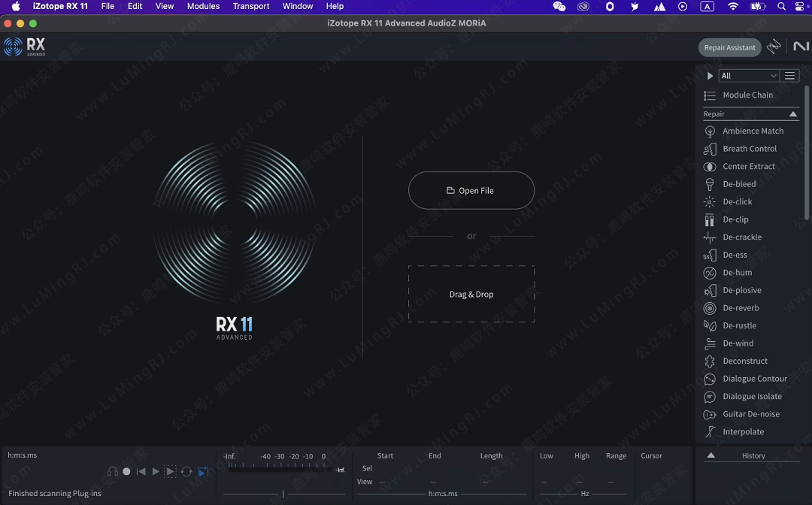Open the All module filter dropdown
Viewport: 812px width, 505px height.
pos(748,76)
